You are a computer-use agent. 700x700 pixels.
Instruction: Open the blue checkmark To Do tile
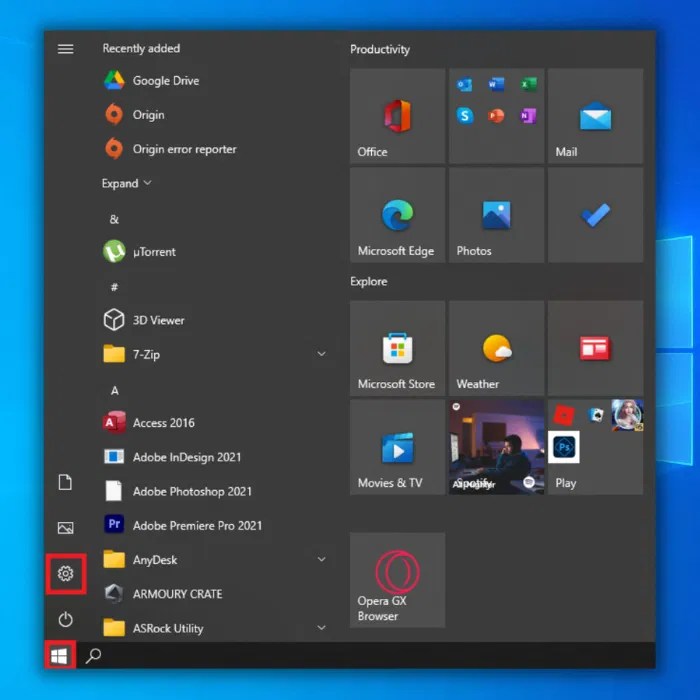596,215
